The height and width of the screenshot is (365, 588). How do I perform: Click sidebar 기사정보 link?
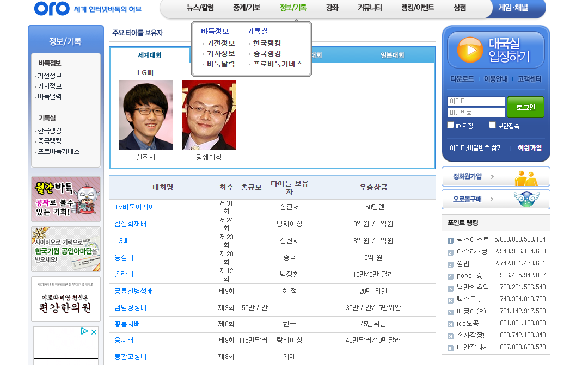(49, 86)
